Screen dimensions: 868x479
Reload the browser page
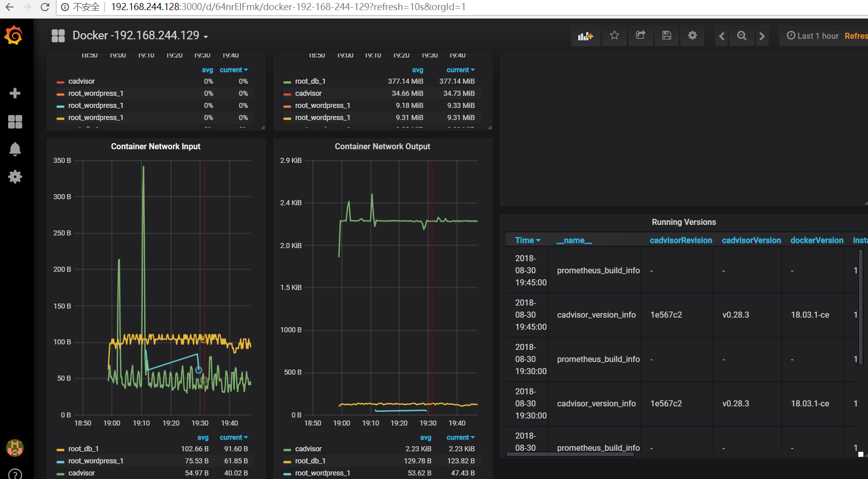[x=45, y=7]
